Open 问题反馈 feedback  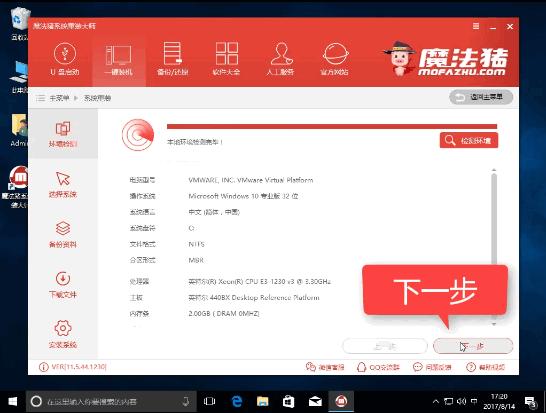pos(432,367)
